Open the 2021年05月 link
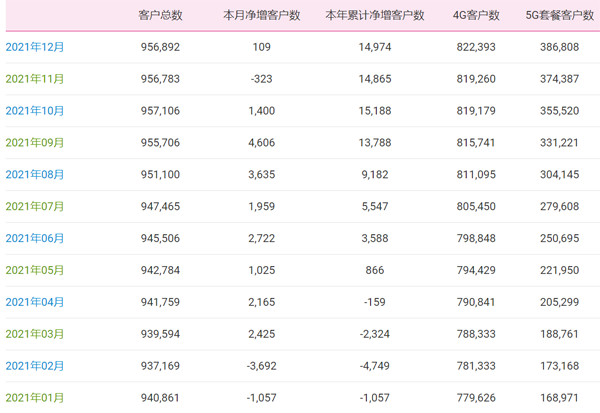The width and height of the screenshot is (600, 413). 34,270
